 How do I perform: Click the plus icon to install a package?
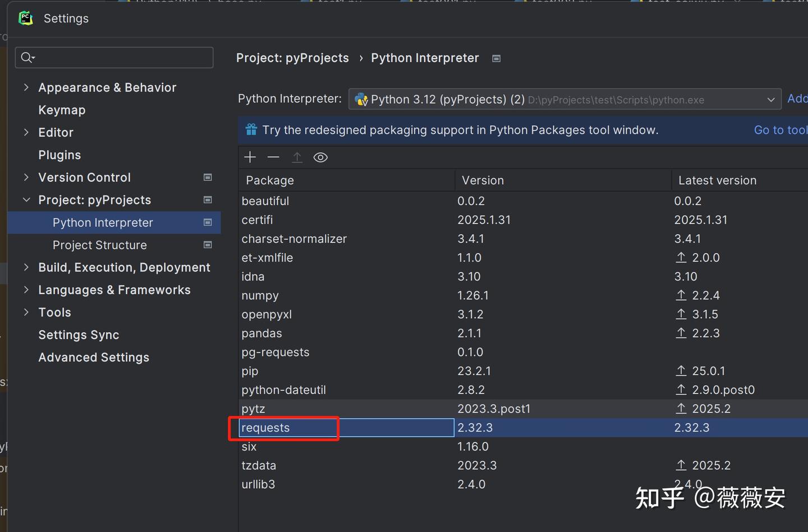coord(250,157)
